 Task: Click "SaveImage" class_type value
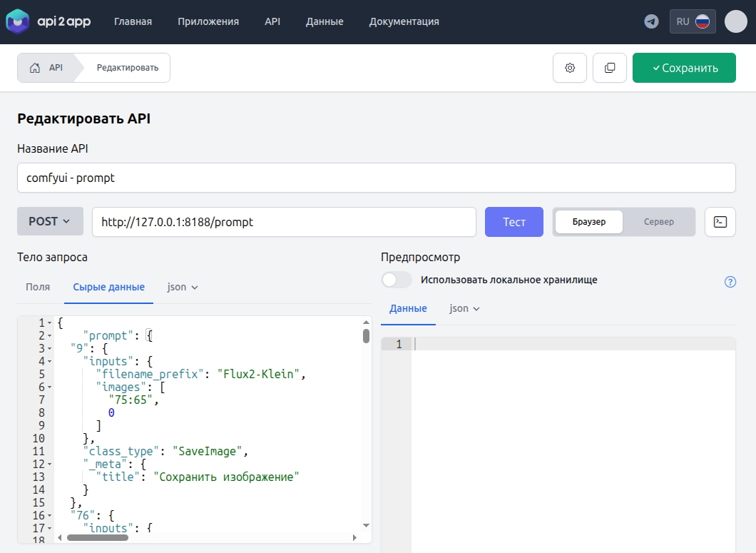click(x=208, y=452)
